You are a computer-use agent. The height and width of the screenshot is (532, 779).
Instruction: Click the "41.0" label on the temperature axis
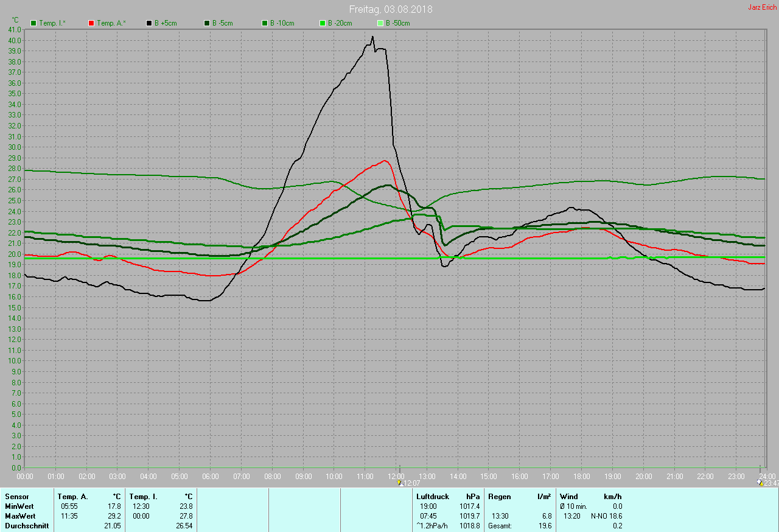coord(15,29)
